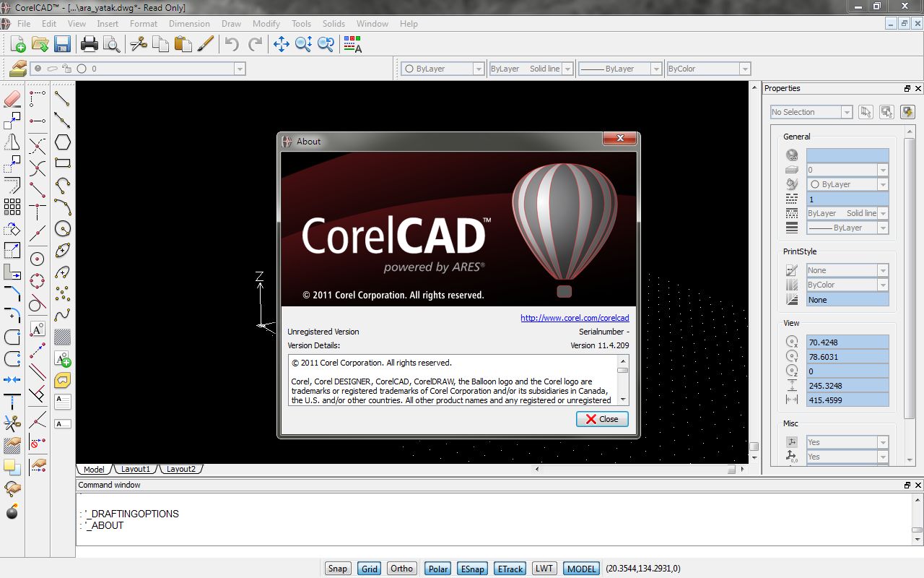Click the Undo arrow icon

232,44
